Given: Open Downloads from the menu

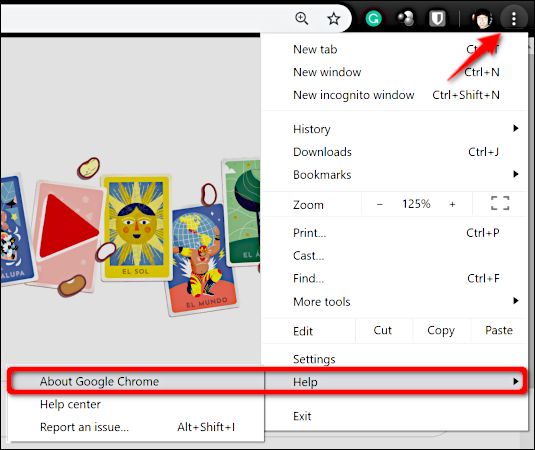Looking at the screenshot, I should 394,152.
